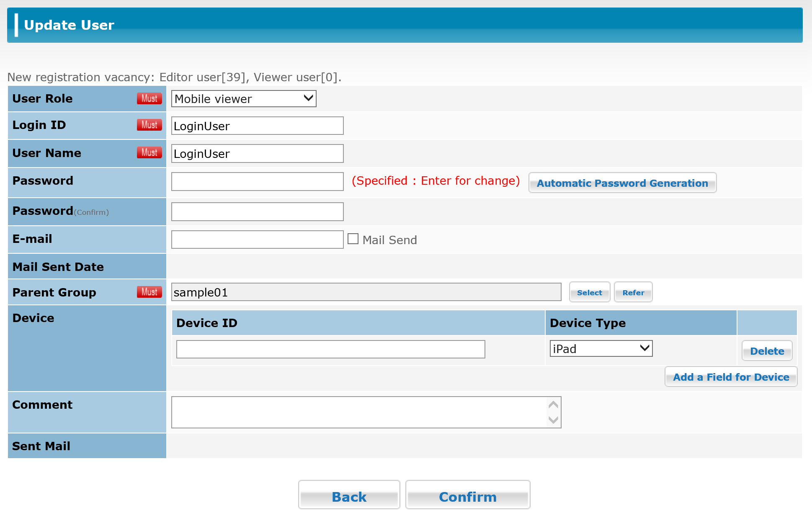Open Parent Group with the Select button
812x513 pixels.
pyautogui.click(x=589, y=292)
